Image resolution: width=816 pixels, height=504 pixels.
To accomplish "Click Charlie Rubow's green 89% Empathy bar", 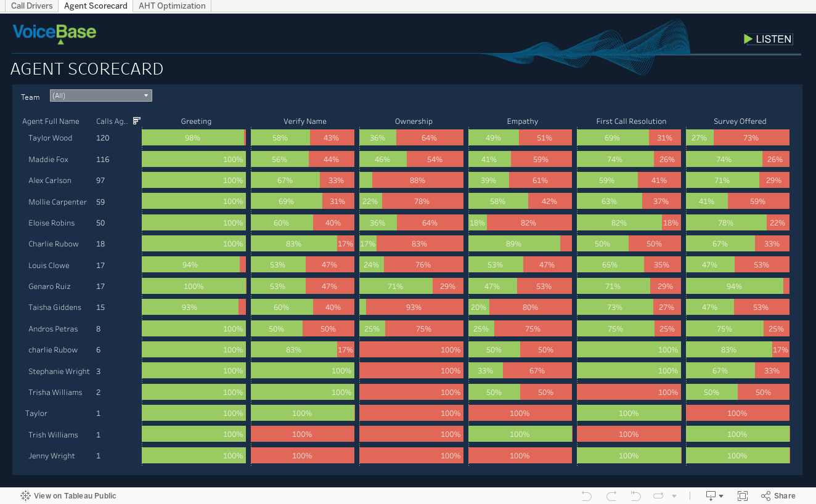I will pyautogui.click(x=514, y=244).
